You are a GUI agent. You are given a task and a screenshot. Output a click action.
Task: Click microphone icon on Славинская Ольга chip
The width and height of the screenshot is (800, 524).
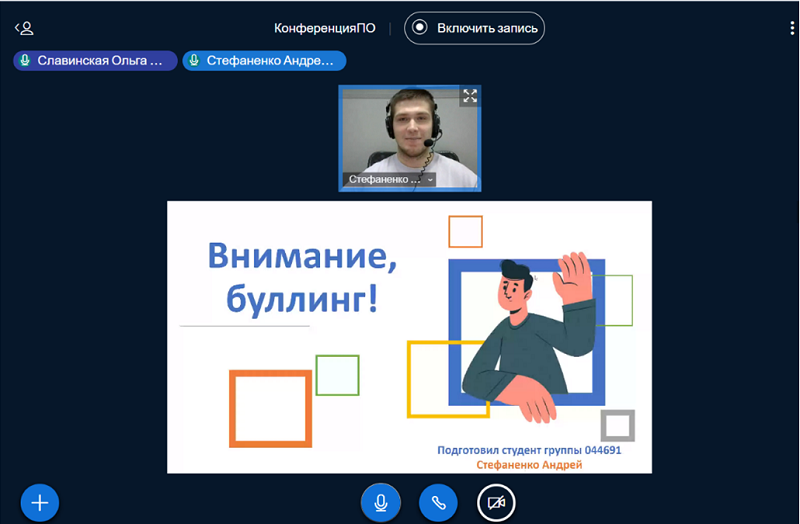(24, 61)
